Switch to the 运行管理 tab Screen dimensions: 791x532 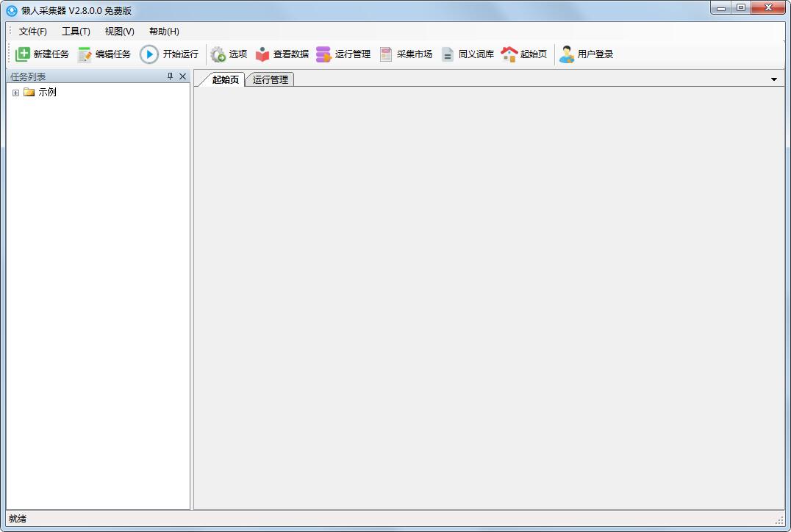coord(270,80)
